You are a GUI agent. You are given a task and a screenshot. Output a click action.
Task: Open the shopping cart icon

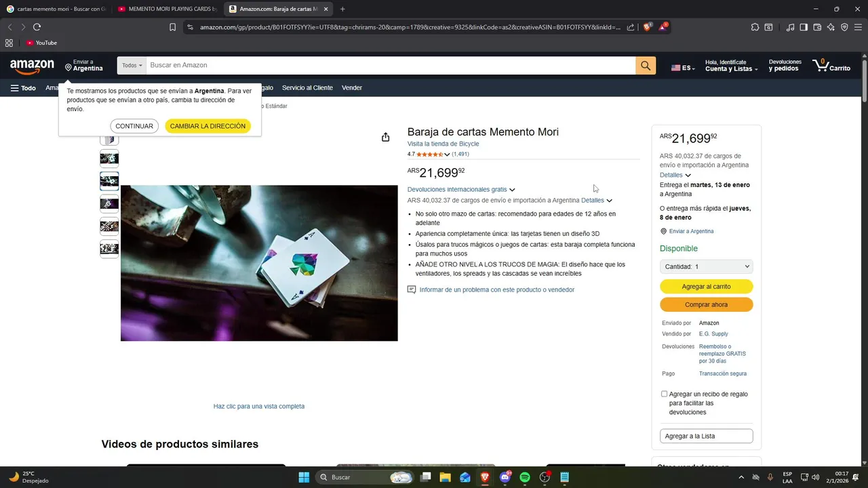[x=831, y=66]
